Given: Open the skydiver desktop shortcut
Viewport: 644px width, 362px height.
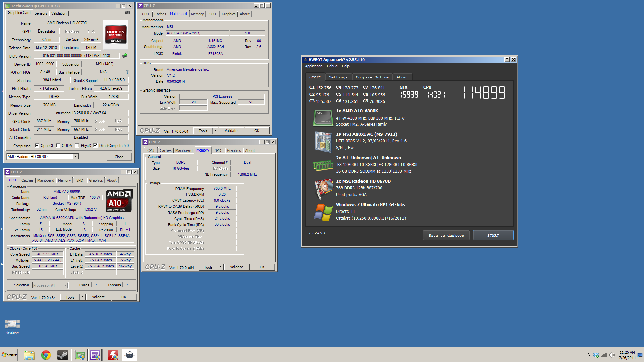Looking at the screenshot, I should point(12,327).
